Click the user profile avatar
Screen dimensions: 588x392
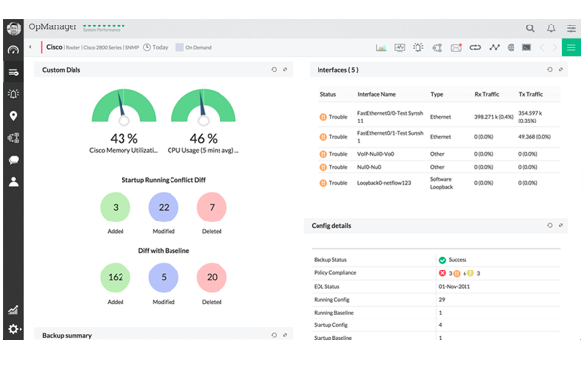coord(13,27)
